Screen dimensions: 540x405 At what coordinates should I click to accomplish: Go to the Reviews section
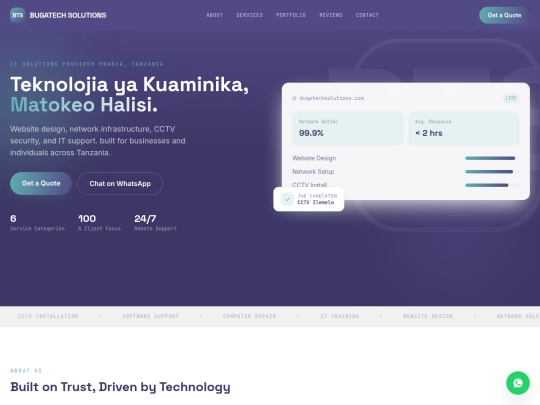pyautogui.click(x=331, y=15)
